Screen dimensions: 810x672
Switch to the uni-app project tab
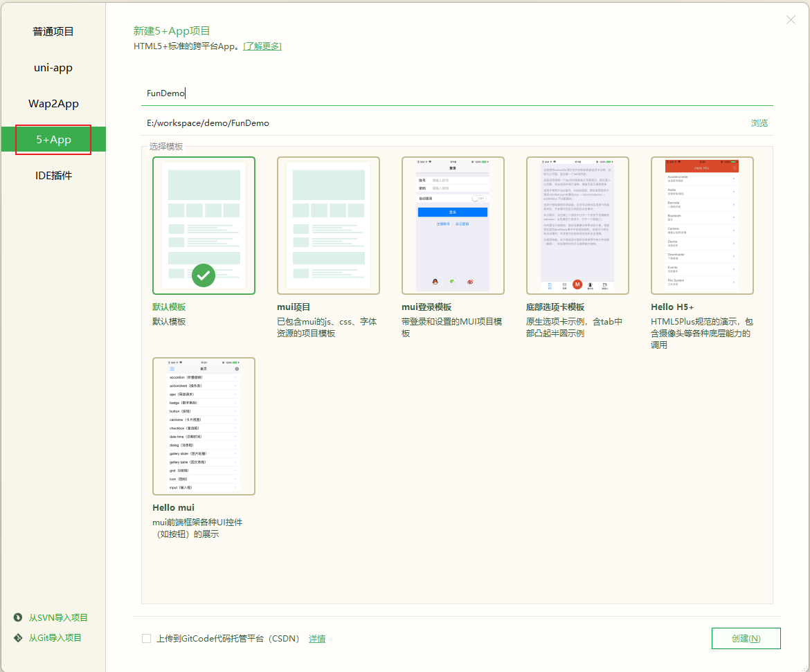(53, 68)
